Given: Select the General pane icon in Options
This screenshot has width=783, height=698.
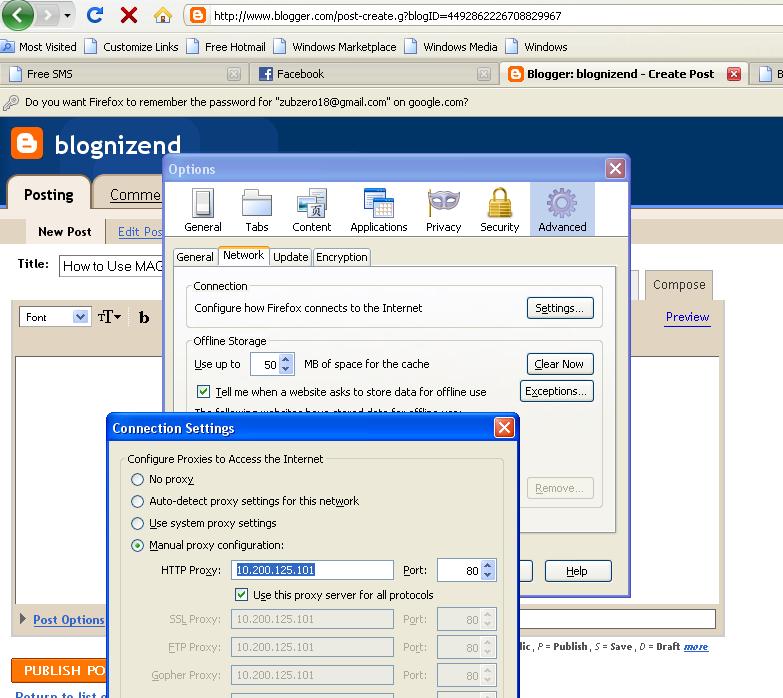Looking at the screenshot, I should coord(202,210).
